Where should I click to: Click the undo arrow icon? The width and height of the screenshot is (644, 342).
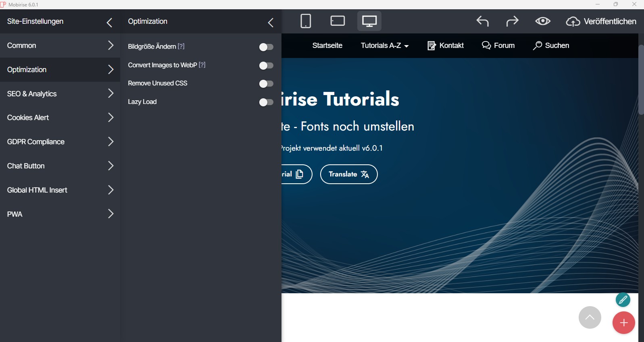(x=482, y=21)
